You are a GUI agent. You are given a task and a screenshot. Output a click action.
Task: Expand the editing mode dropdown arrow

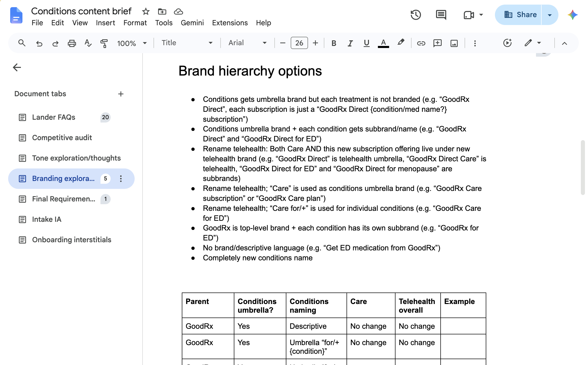coord(539,43)
